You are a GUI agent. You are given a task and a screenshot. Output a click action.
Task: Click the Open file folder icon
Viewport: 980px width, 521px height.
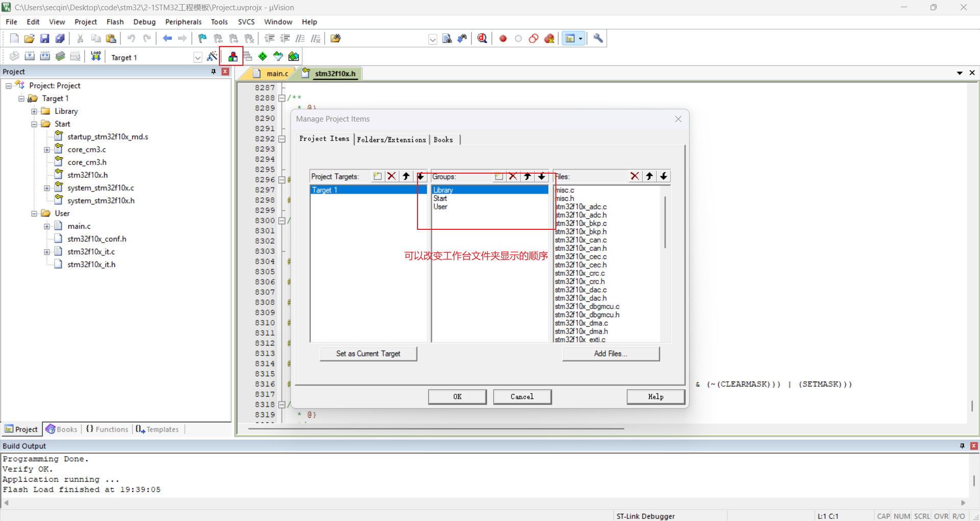coord(29,38)
